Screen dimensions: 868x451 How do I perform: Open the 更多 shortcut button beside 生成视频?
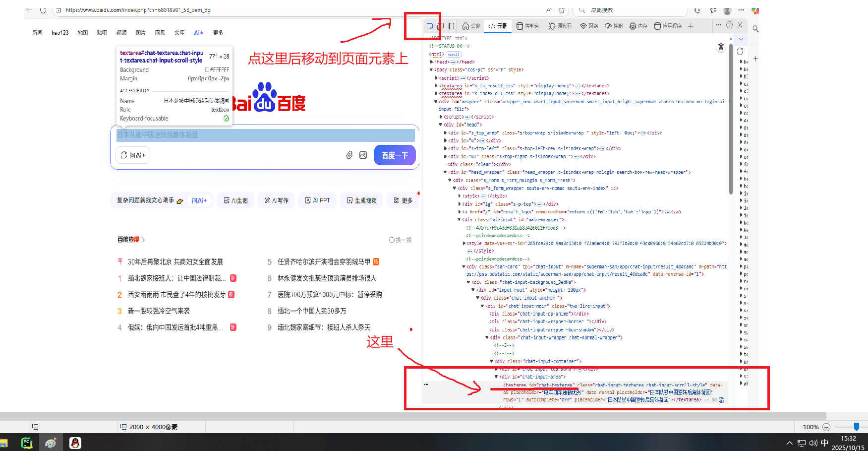[403, 200]
